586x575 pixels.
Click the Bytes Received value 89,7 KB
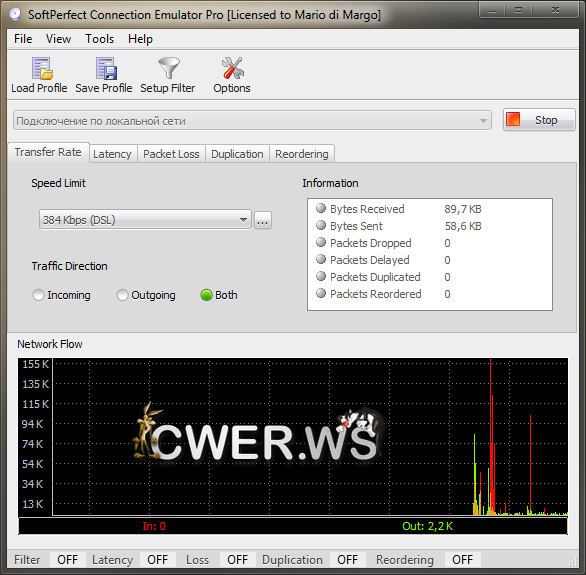(x=463, y=209)
